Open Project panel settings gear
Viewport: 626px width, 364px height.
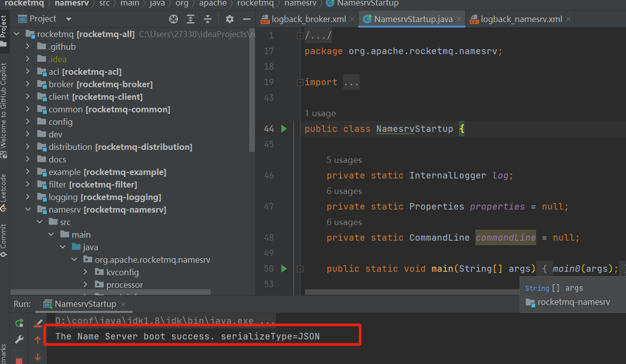pyautogui.click(x=230, y=19)
